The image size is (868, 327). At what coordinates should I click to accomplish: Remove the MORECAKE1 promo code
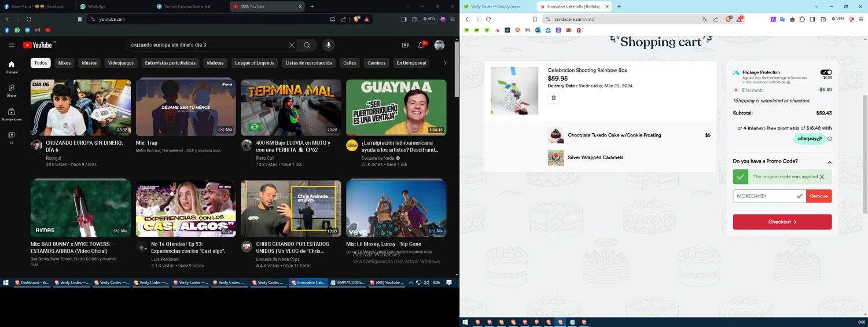[818, 196]
